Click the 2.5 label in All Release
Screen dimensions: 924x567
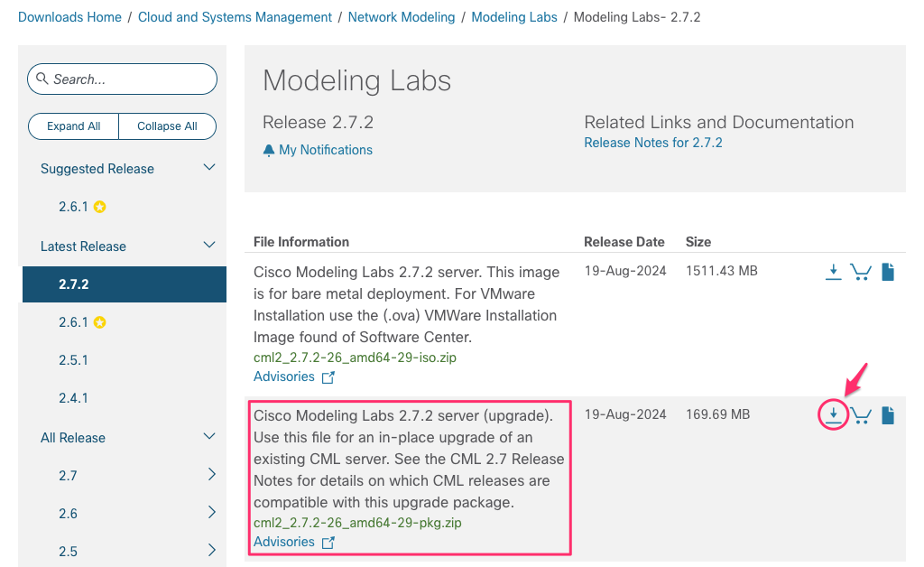point(68,552)
